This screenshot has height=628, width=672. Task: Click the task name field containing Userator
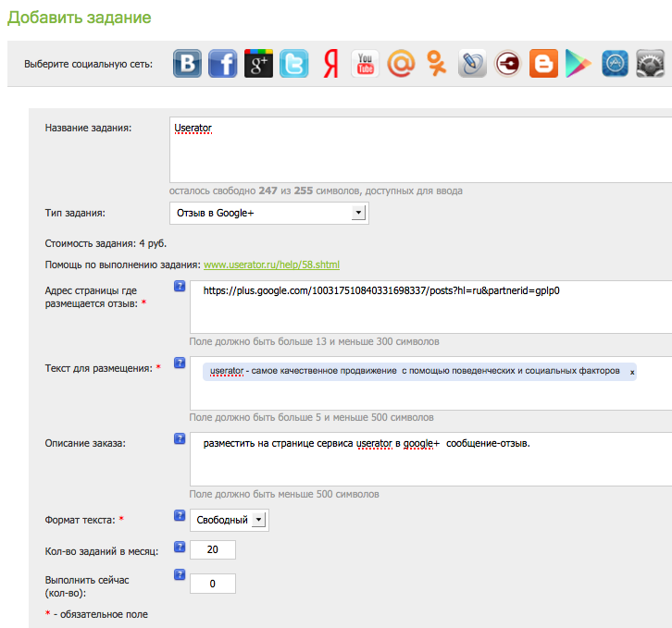coord(420,150)
